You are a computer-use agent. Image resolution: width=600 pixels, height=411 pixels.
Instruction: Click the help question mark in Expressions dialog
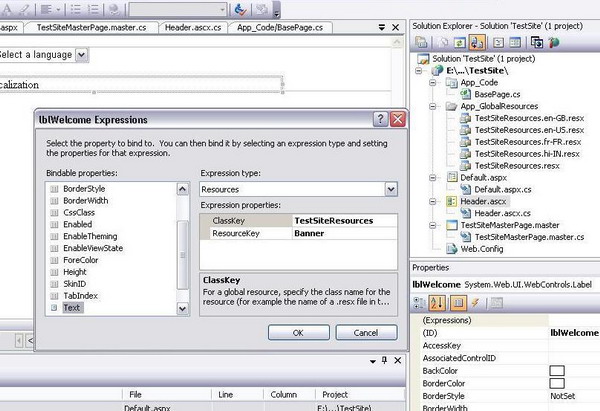[380, 119]
